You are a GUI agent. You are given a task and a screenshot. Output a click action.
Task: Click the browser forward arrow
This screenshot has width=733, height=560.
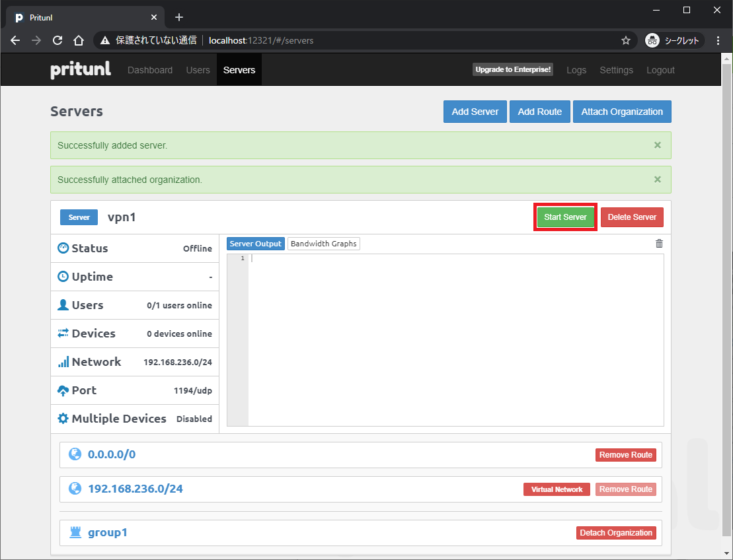[x=36, y=40]
